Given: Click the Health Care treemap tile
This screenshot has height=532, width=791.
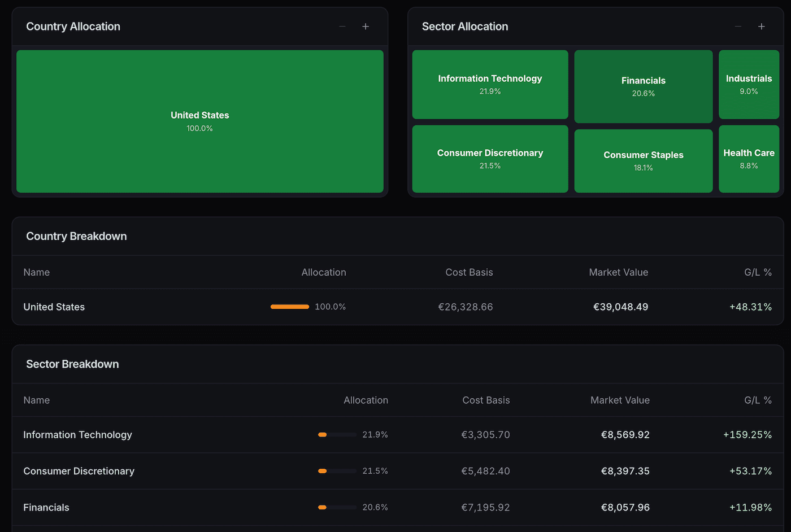Looking at the screenshot, I should [x=749, y=159].
